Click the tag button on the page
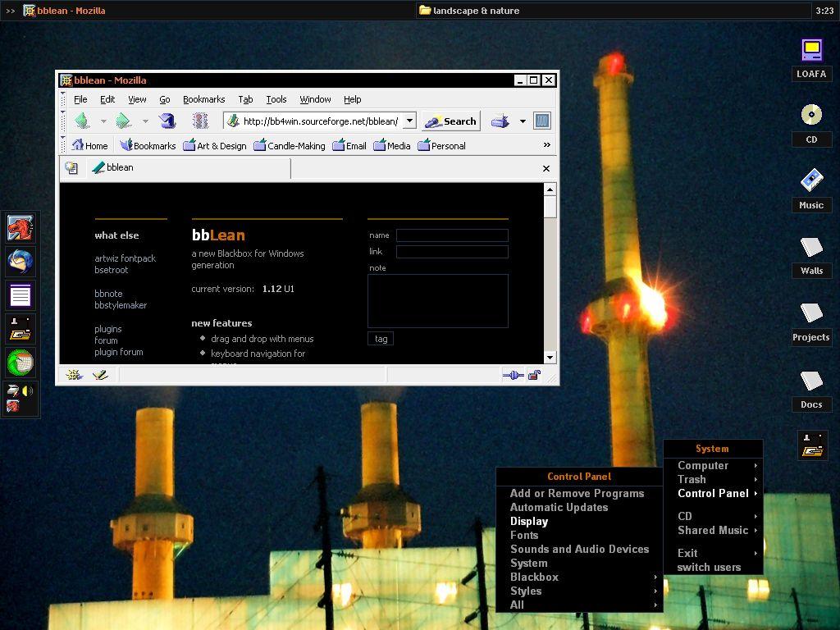The height and width of the screenshot is (630, 840). 381,339
